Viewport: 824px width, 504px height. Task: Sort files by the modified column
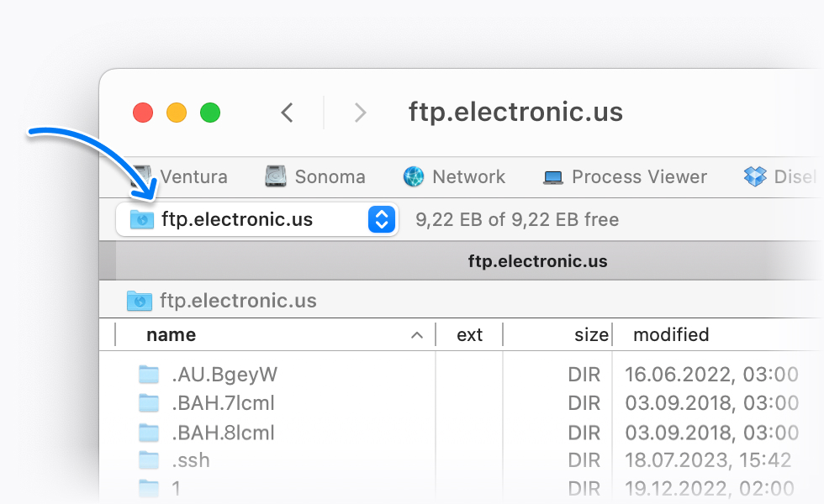click(x=671, y=334)
